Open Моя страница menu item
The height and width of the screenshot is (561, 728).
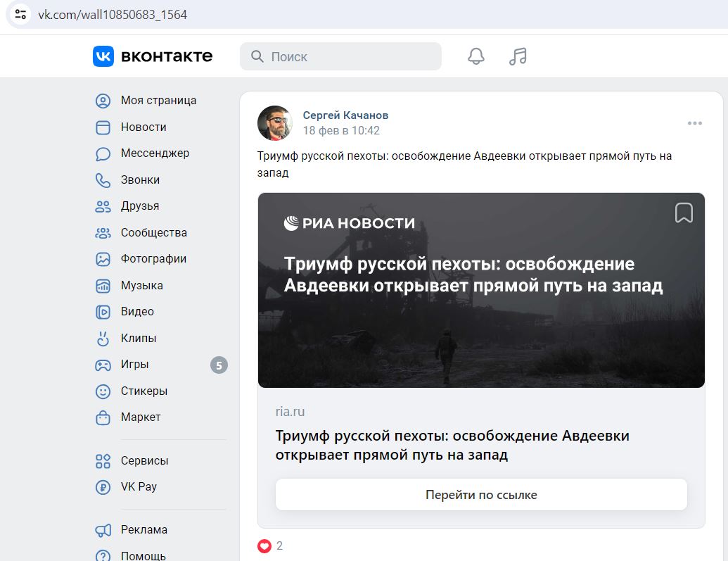pos(158,101)
